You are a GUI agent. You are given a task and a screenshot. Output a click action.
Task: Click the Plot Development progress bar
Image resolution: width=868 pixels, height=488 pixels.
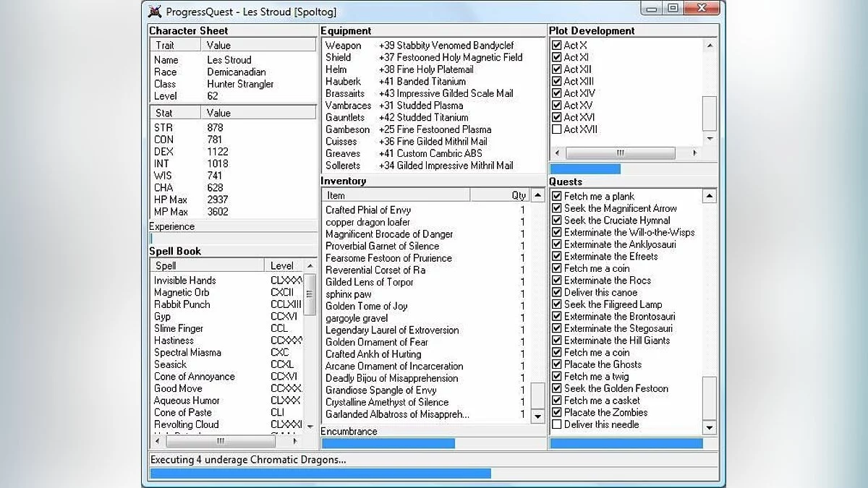pyautogui.click(x=634, y=169)
